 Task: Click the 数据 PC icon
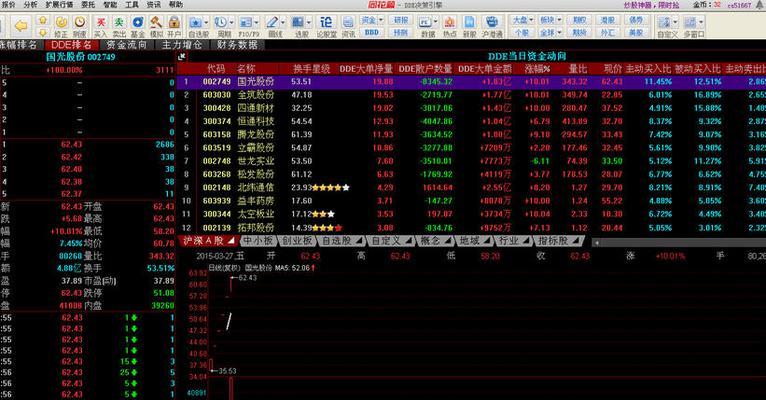pyautogui.click(x=425, y=22)
